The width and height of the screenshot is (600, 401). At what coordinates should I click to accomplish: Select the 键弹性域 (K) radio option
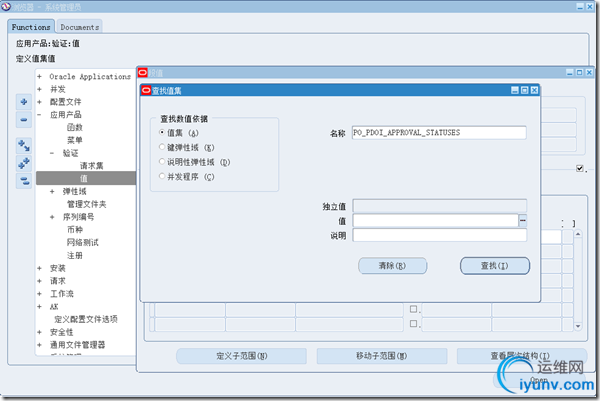[162, 147]
